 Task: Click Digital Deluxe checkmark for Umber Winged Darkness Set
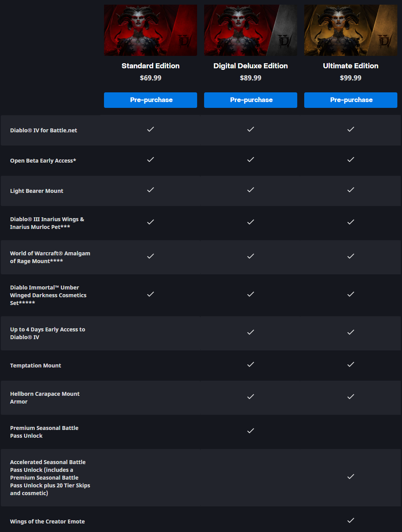(251, 294)
